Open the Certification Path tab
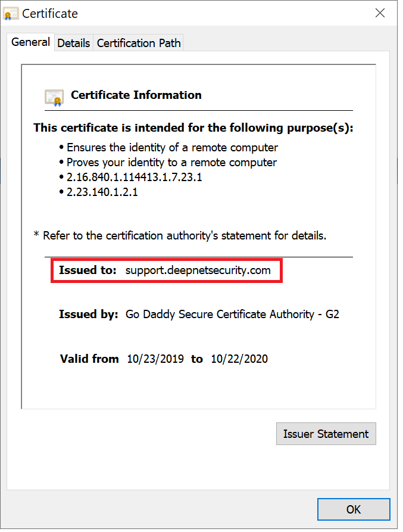 [138, 43]
